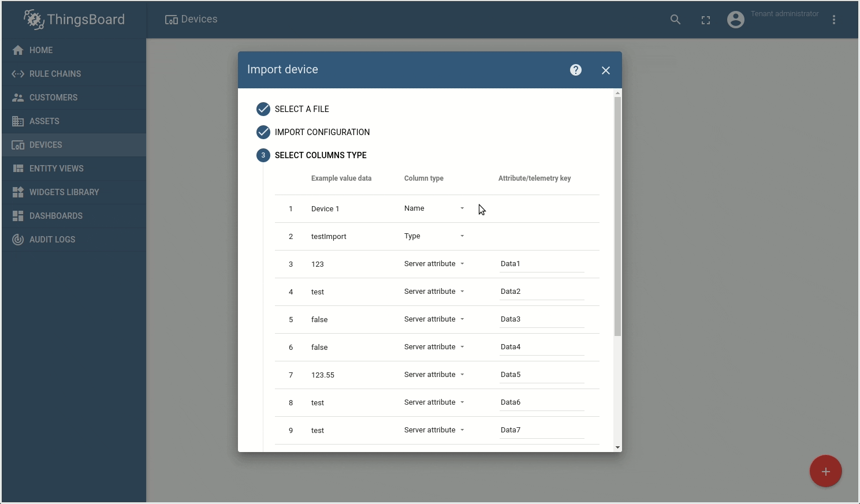
Task: Click the Dashboards grid icon
Action: (18, 216)
